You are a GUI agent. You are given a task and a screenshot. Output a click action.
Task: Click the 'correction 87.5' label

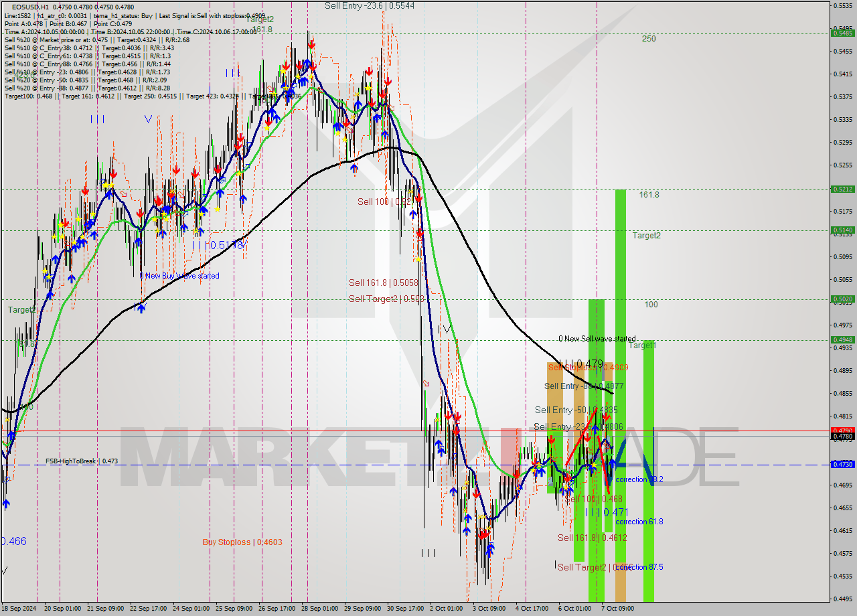[639, 567]
